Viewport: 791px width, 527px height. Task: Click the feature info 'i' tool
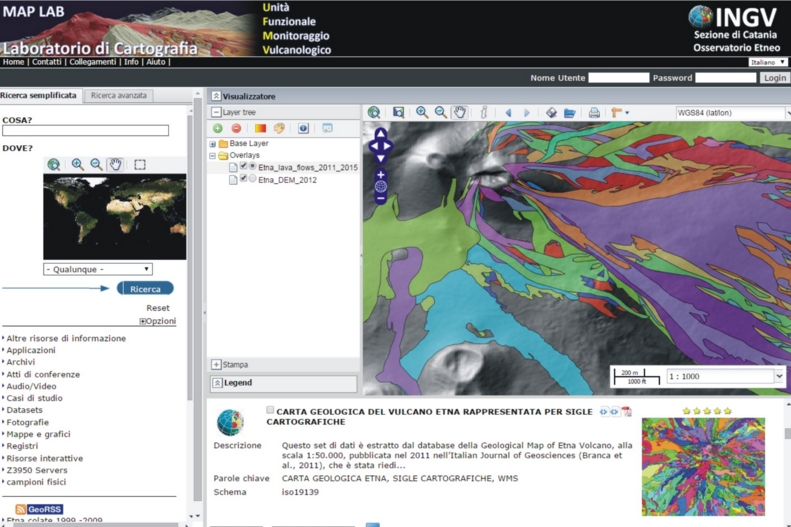484,113
